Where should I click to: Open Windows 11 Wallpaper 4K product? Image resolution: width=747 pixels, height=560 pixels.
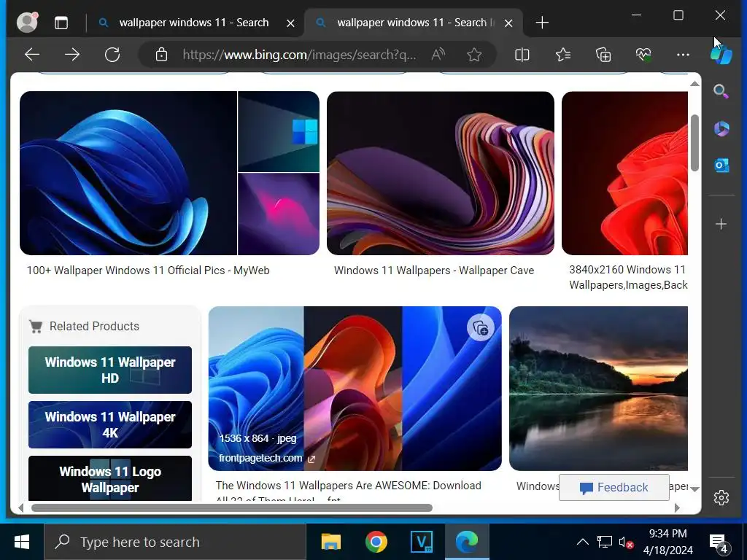click(110, 425)
